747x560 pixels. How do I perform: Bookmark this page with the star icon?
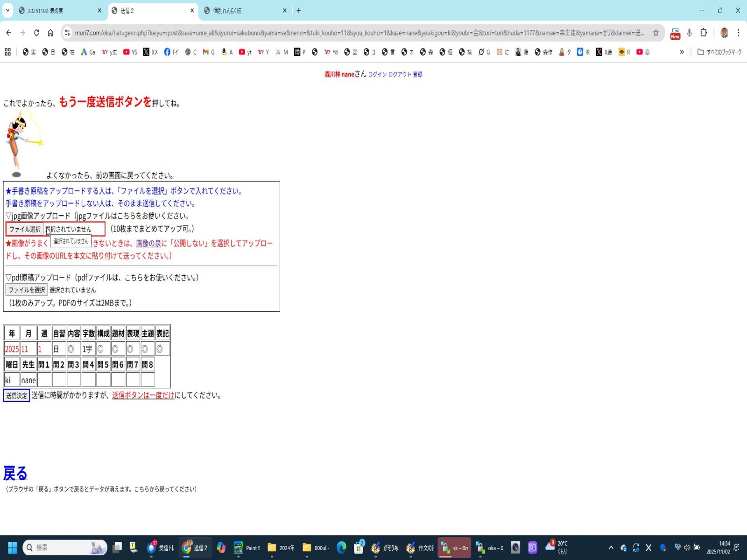655,33
